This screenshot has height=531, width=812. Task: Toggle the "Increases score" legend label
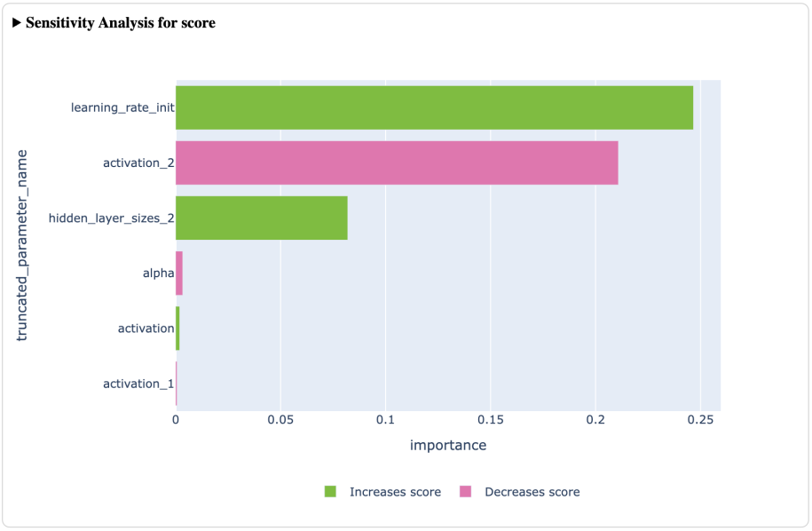tap(395, 492)
